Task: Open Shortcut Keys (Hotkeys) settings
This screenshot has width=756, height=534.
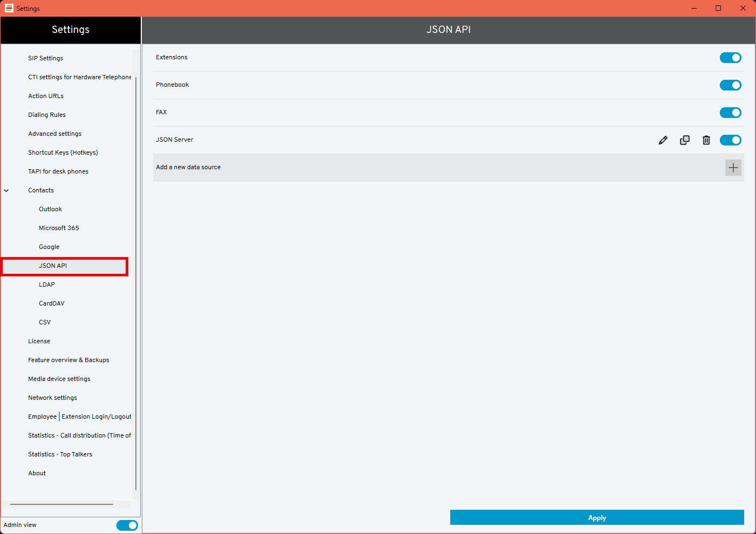Action: click(x=63, y=152)
